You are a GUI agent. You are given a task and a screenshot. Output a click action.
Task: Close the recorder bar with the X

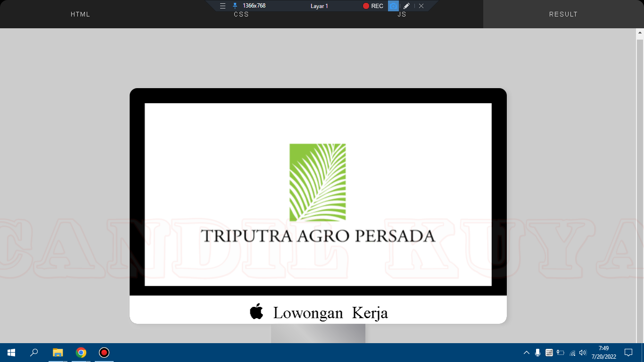tap(421, 6)
